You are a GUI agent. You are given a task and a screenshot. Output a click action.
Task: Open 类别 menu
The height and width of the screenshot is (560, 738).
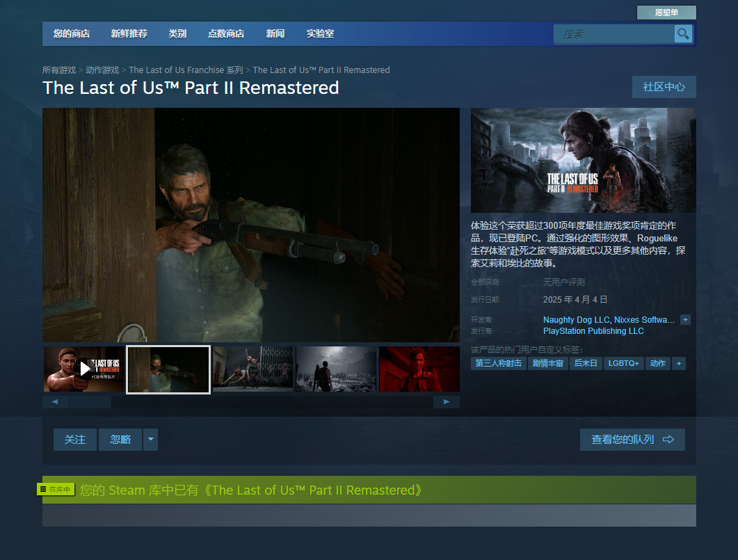(178, 34)
